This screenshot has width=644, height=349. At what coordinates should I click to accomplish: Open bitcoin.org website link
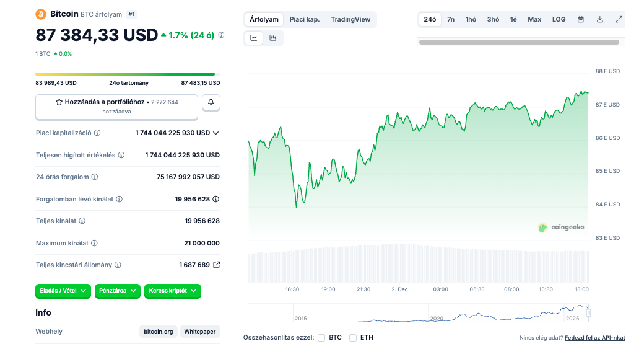[x=158, y=331]
